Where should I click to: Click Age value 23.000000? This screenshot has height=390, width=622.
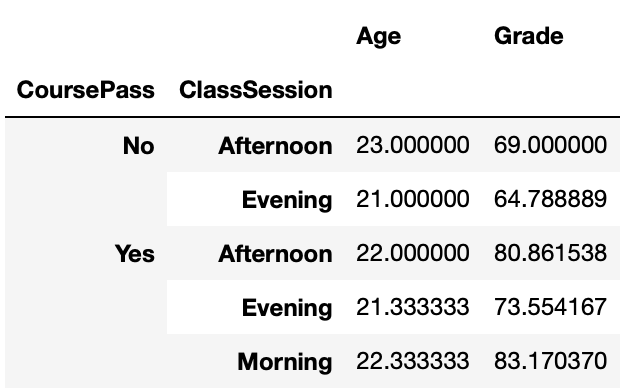pos(413,145)
